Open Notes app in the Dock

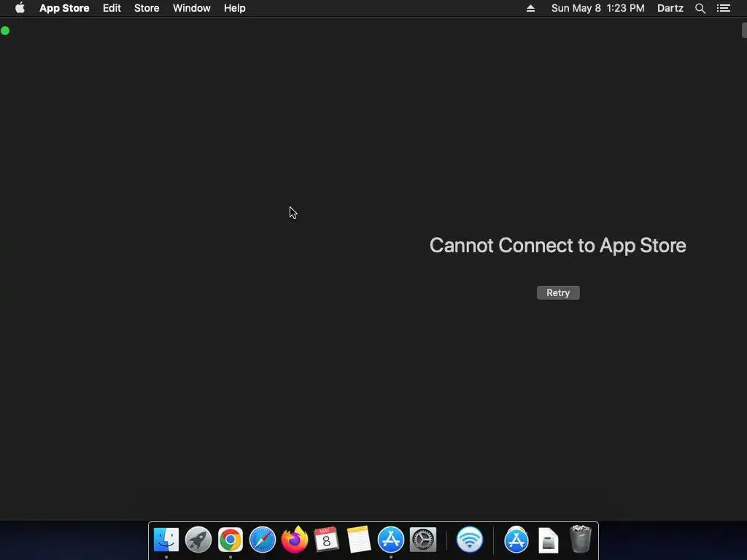pyautogui.click(x=359, y=540)
